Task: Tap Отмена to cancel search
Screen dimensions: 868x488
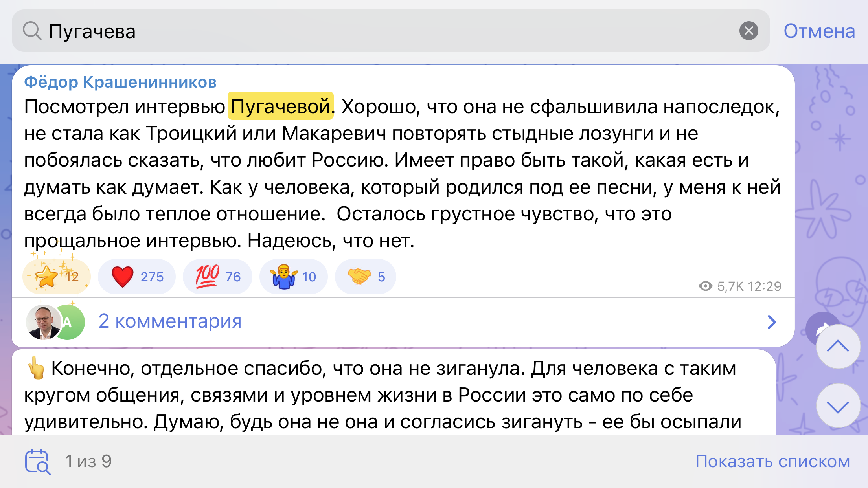Action: click(x=819, y=31)
